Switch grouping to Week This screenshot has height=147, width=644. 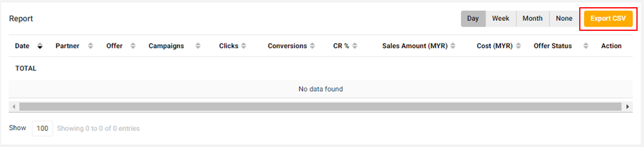click(x=501, y=19)
